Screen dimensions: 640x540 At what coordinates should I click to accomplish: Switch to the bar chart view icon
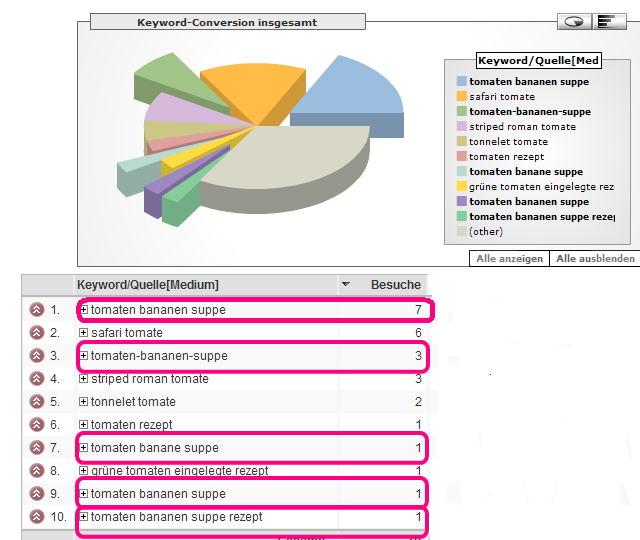point(605,21)
